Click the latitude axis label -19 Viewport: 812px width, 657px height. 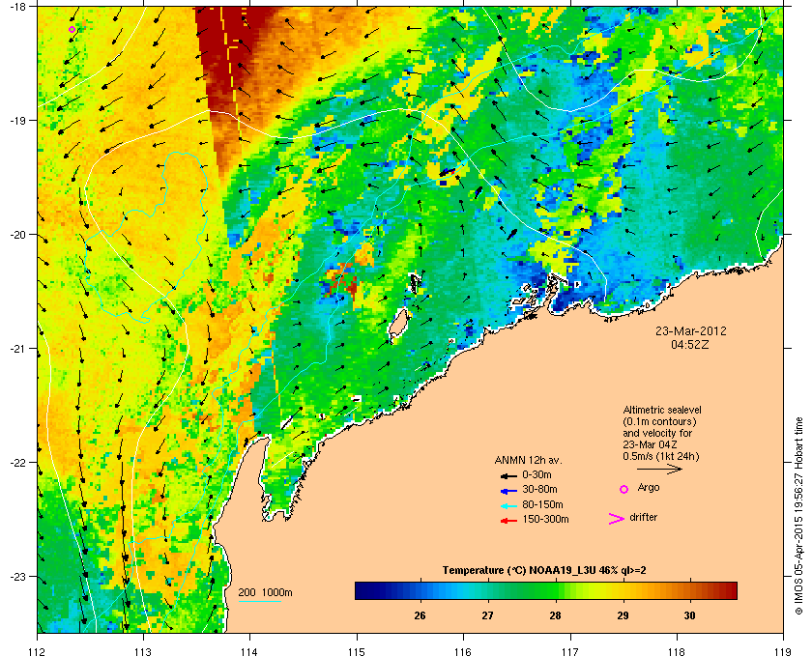coord(16,120)
